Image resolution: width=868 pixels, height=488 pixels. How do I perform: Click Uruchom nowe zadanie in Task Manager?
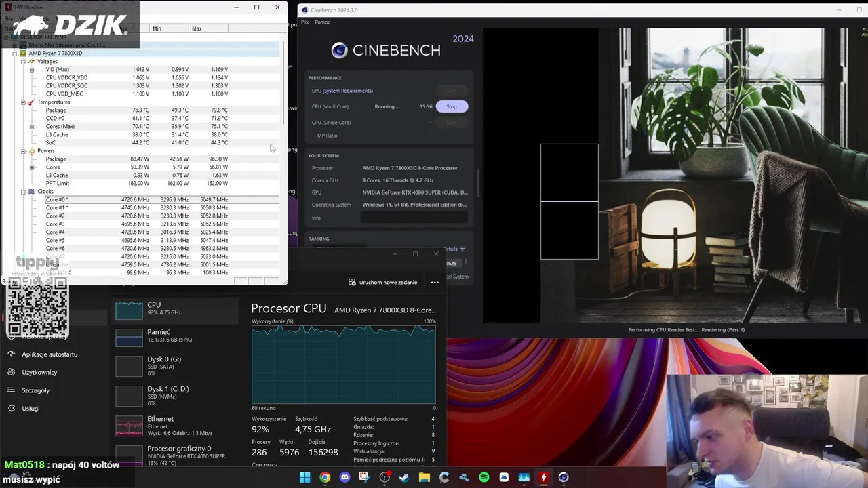383,282
